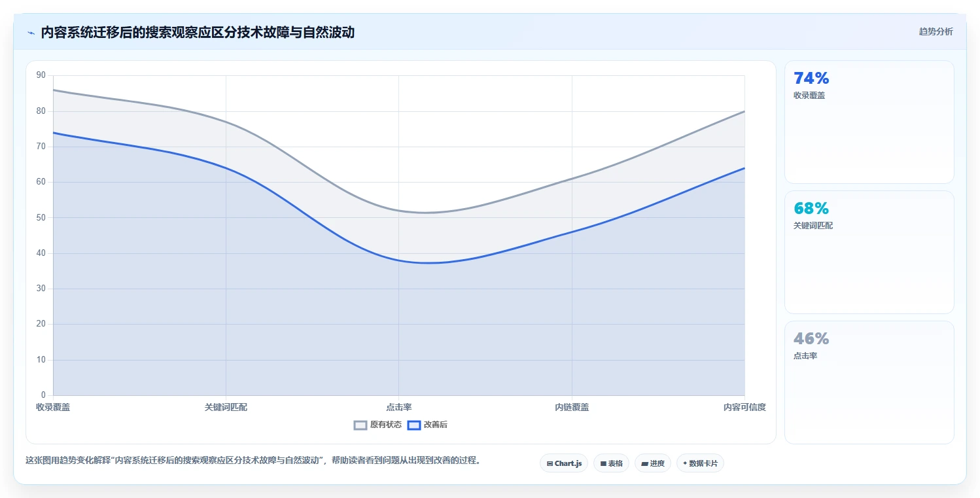The height and width of the screenshot is (498, 980).
Task: Click the 46% value text
Action: click(811, 338)
